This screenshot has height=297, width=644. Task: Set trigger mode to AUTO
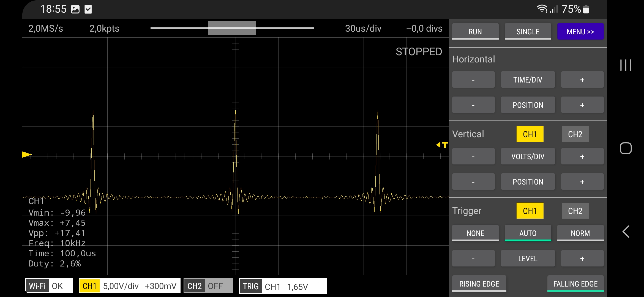pyautogui.click(x=528, y=233)
